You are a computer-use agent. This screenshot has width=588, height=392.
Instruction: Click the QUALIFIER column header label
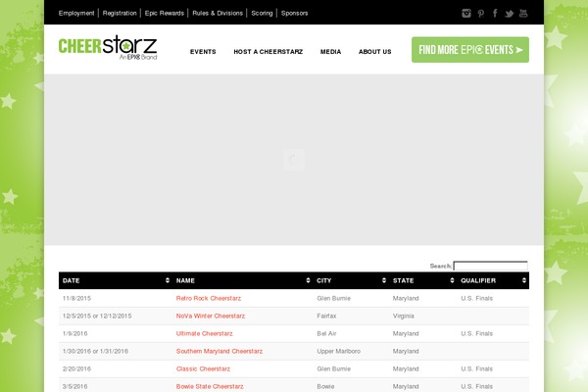click(x=478, y=280)
